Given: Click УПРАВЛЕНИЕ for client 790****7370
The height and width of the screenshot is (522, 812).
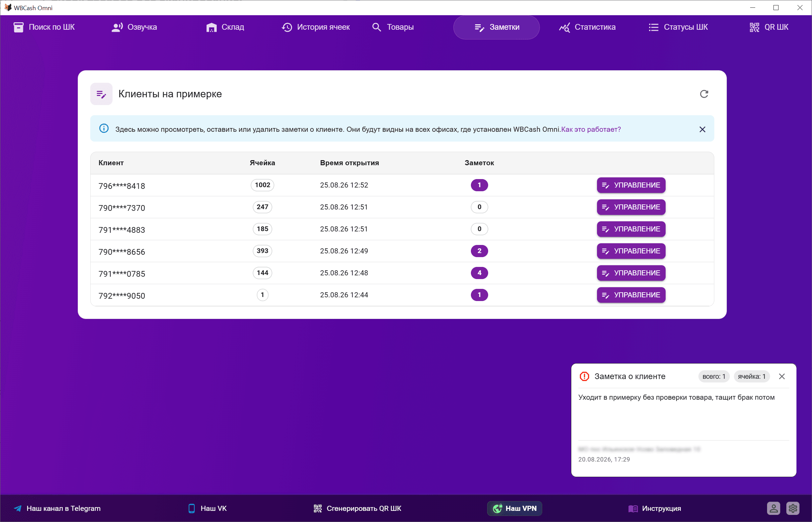Looking at the screenshot, I should click(x=631, y=207).
